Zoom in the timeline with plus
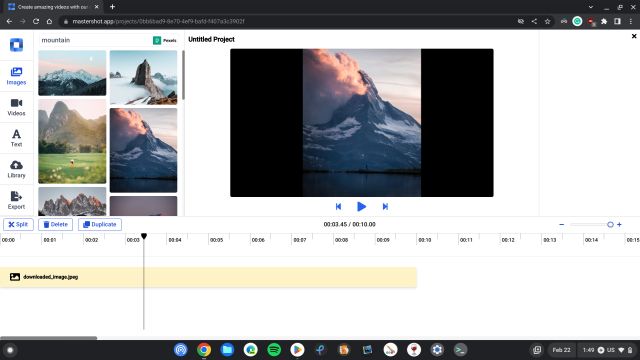 619,224
